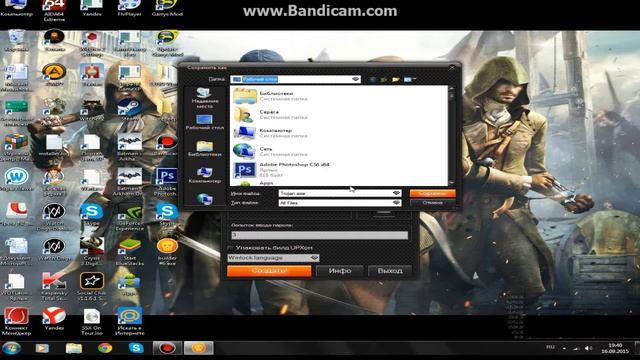Open the GeForce Experience desktop shortcut
This screenshot has height=360, width=640.
click(129, 217)
